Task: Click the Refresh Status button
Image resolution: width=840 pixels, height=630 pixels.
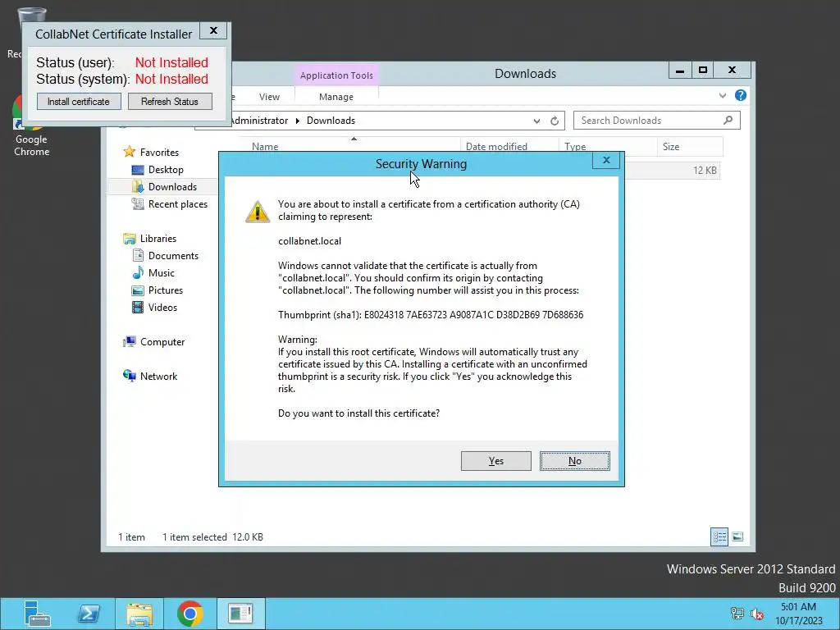Action: pyautogui.click(x=170, y=101)
